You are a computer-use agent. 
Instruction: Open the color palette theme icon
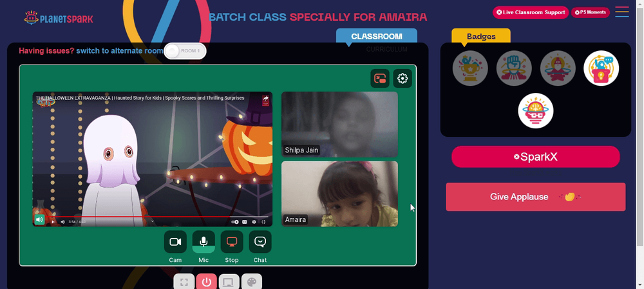click(x=251, y=282)
